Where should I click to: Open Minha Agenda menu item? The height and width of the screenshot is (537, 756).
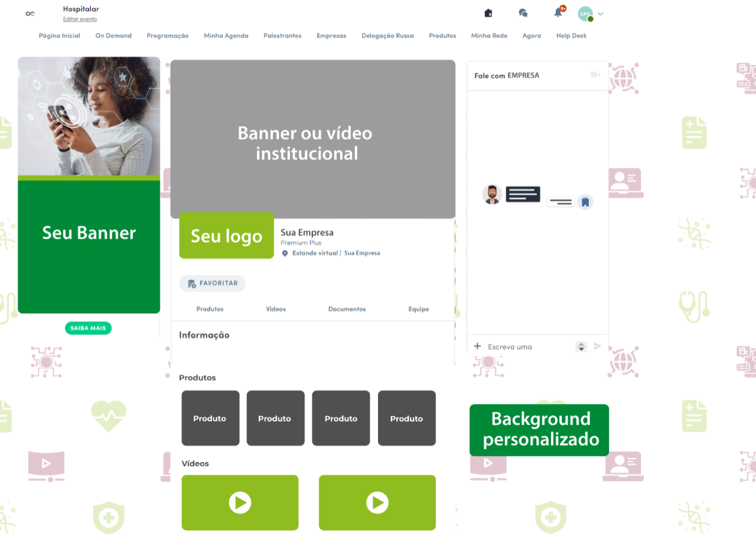[226, 35]
